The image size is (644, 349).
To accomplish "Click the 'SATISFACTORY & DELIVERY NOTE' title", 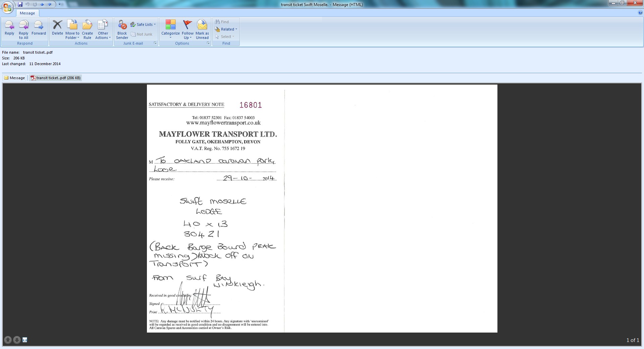I will [186, 104].
